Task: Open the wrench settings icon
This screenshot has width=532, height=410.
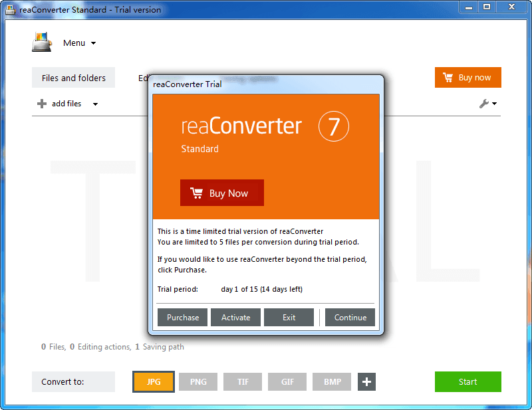Action: (484, 104)
